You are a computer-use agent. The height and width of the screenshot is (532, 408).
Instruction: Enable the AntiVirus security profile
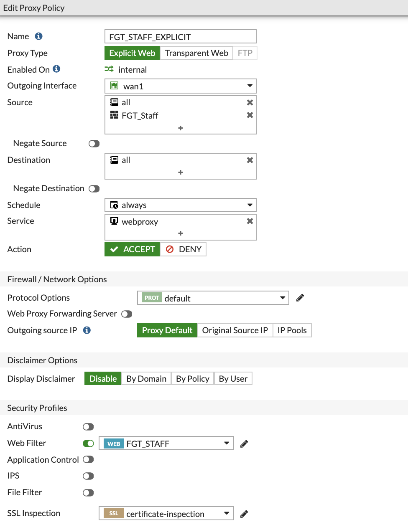click(x=88, y=426)
